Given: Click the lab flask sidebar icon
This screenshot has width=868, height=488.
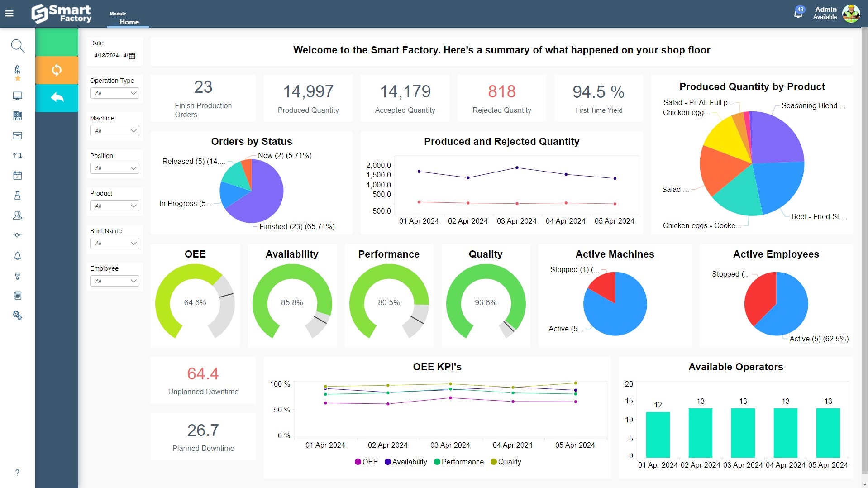Looking at the screenshot, I should [x=17, y=196].
